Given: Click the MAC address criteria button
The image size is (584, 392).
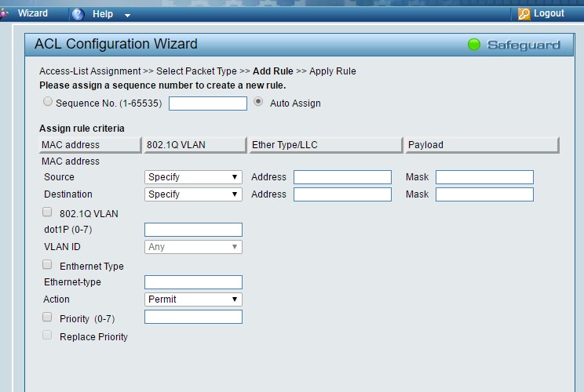Looking at the screenshot, I should pos(90,145).
